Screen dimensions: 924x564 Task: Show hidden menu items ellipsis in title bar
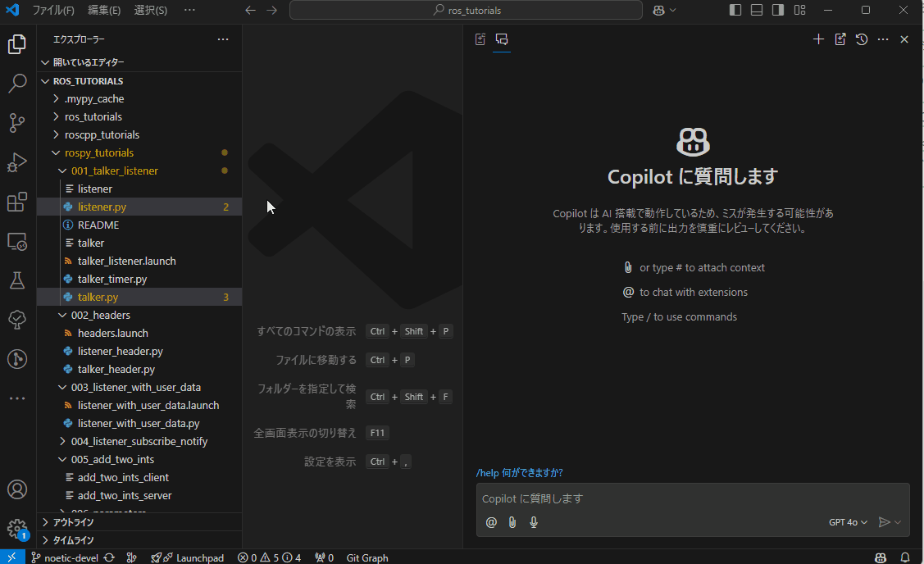189,10
